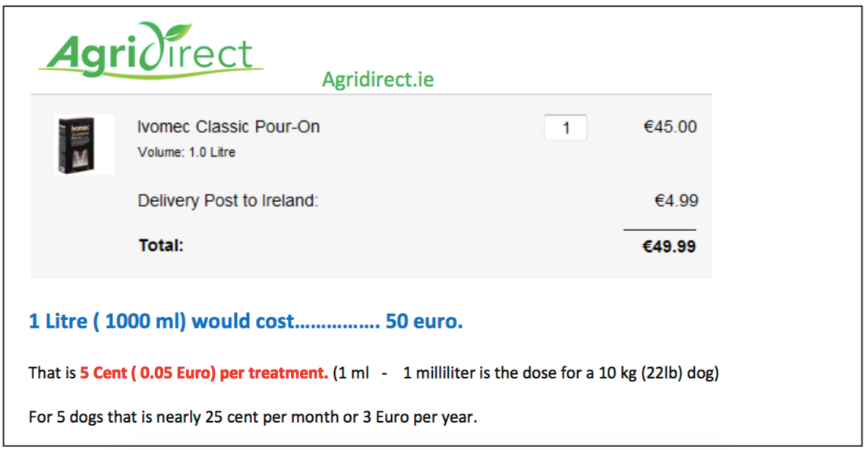This screenshot has width=868, height=450.
Task: Click the blue 50 euro text
Action: [424, 322]
